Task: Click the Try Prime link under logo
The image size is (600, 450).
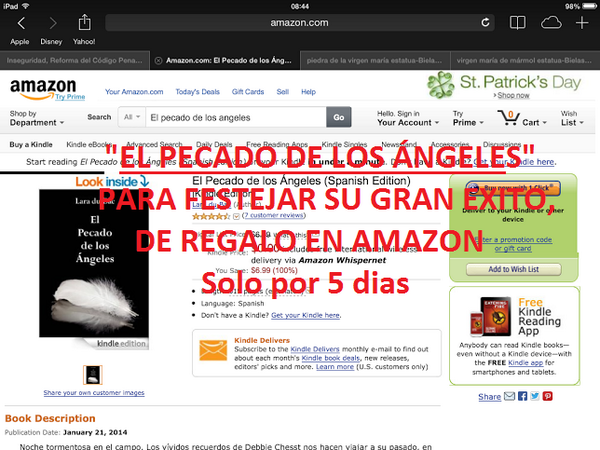Action: [70, 97]
